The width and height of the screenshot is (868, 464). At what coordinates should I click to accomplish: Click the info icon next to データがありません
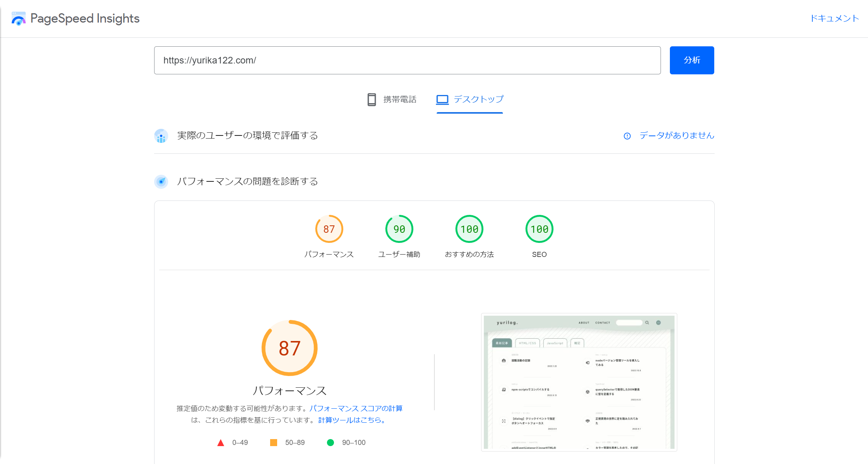coord(627,136)
